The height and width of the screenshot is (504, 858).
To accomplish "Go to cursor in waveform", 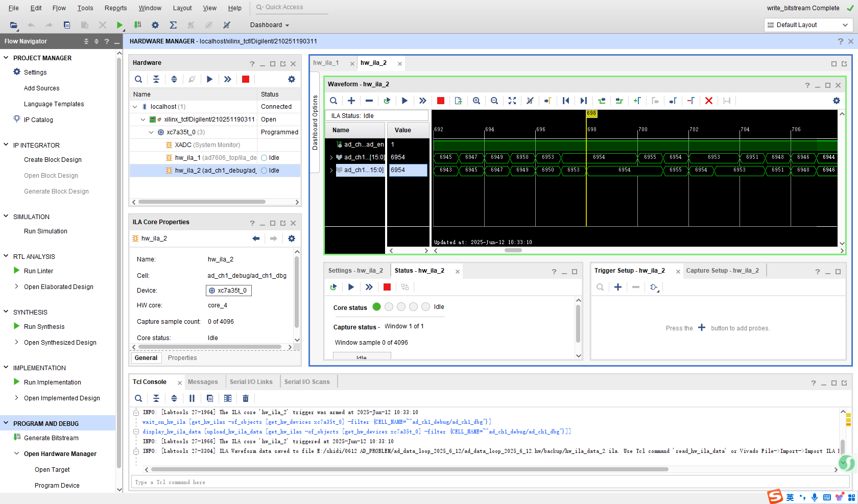I will pyautogui.click(x=548, y=101).
